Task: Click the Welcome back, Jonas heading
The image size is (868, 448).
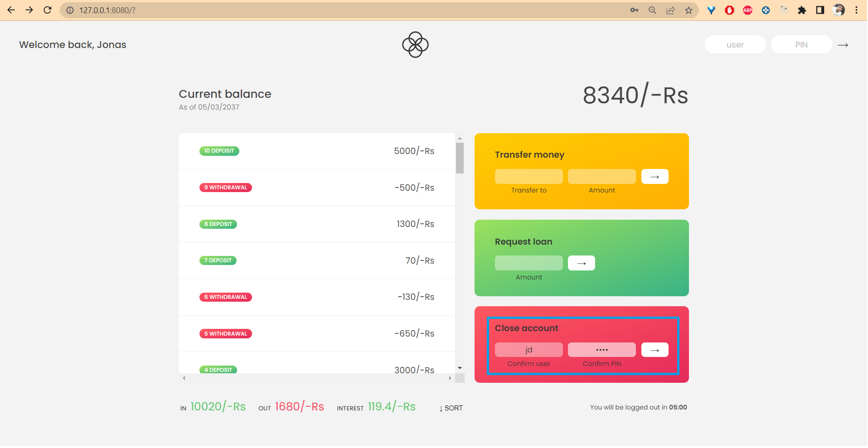Action: tap(72, 44)
